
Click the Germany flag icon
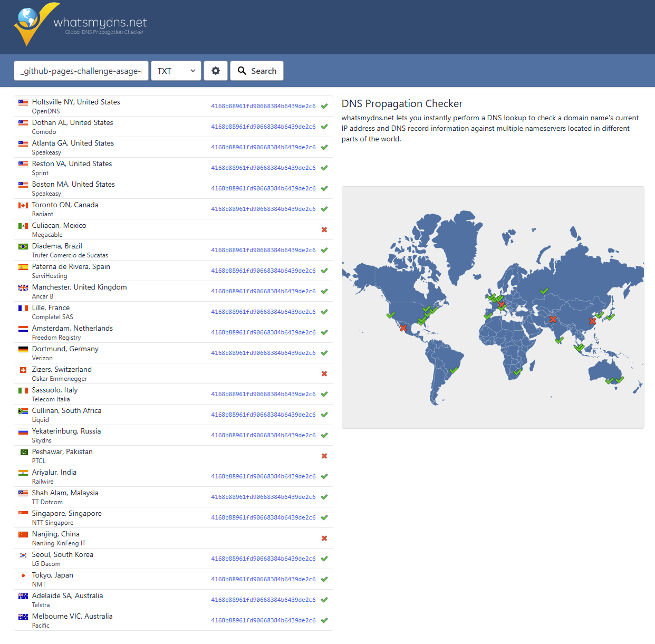(23, 349)
